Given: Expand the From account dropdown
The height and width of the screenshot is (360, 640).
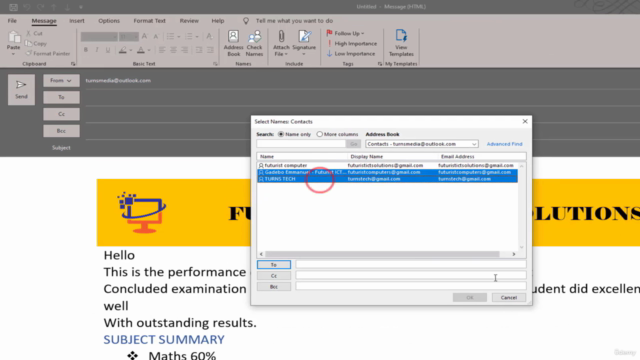Looking at the screenshot, I should (61, 80).
